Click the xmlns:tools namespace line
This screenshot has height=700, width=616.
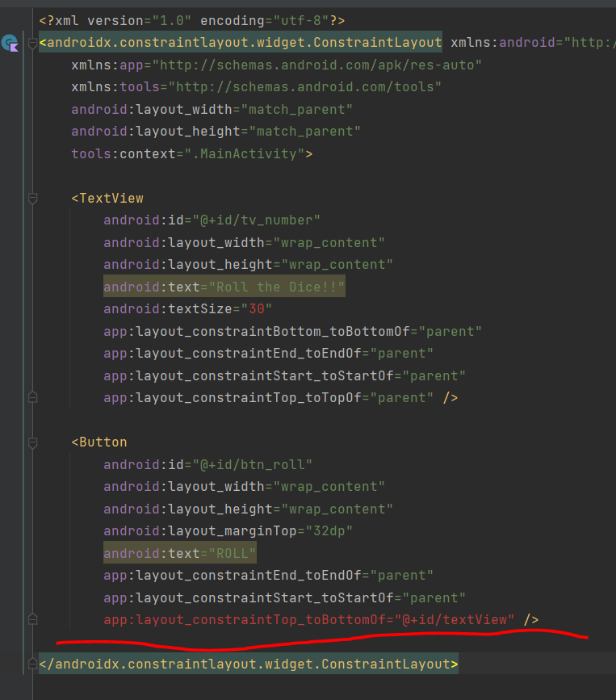[256, 86]
